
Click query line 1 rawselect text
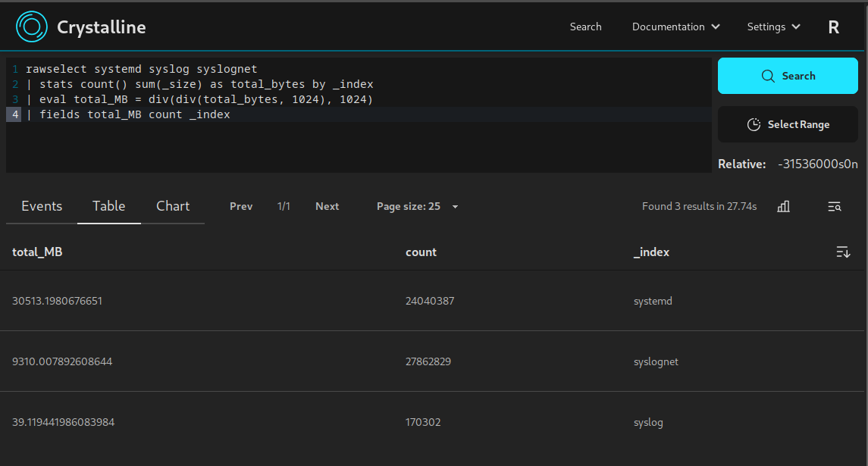(x=141, y=69)
